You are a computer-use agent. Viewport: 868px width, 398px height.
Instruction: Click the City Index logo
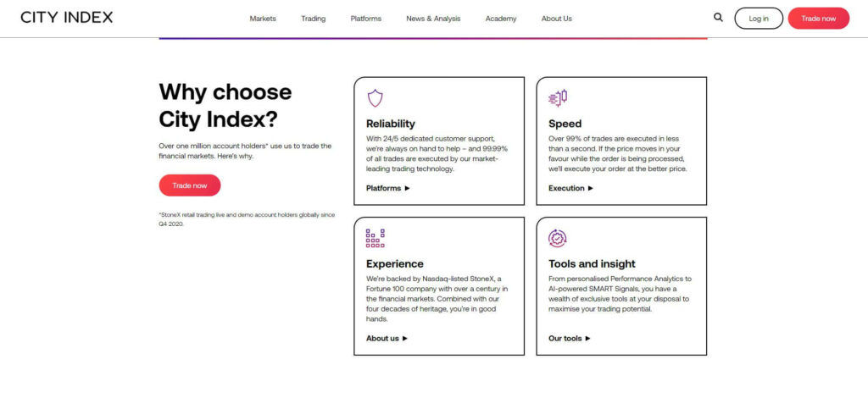pyautogui.click(x=66, y=18)
